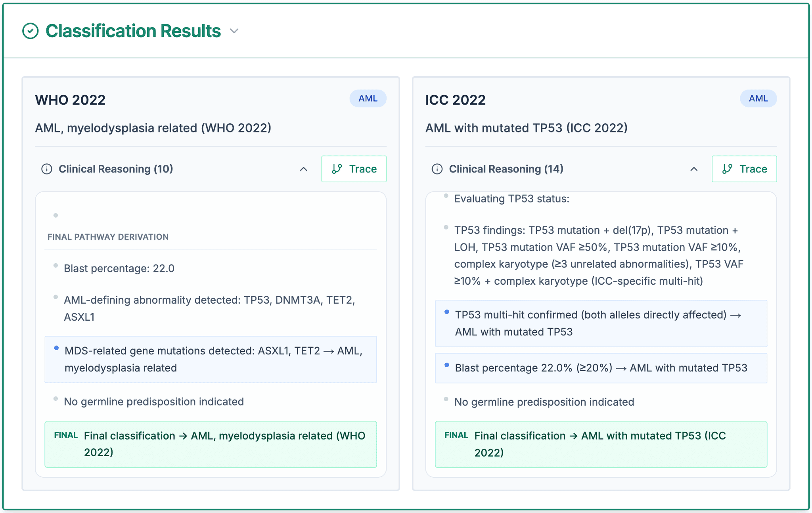The image size is (812, 513).
Task: Click the trace branch icon in ICC 2022 card
Action: (728, 169)
